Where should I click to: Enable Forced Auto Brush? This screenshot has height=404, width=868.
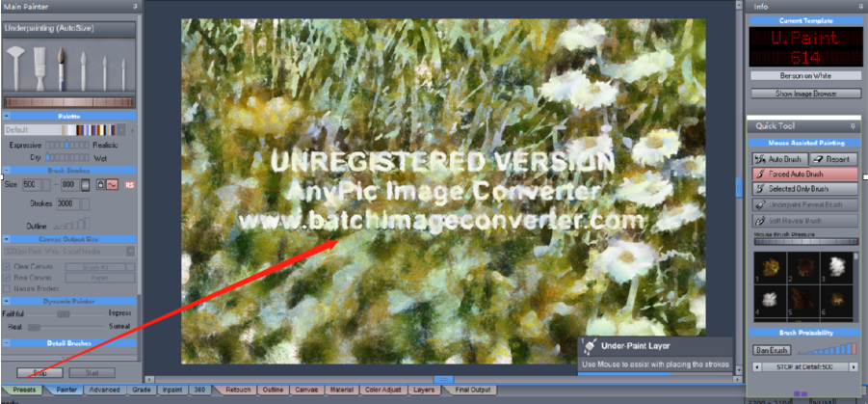pos(805,174)
